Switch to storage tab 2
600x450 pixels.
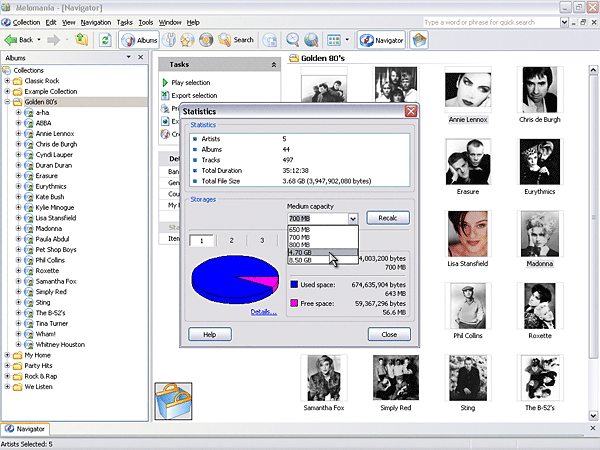(x=231, y=240)
